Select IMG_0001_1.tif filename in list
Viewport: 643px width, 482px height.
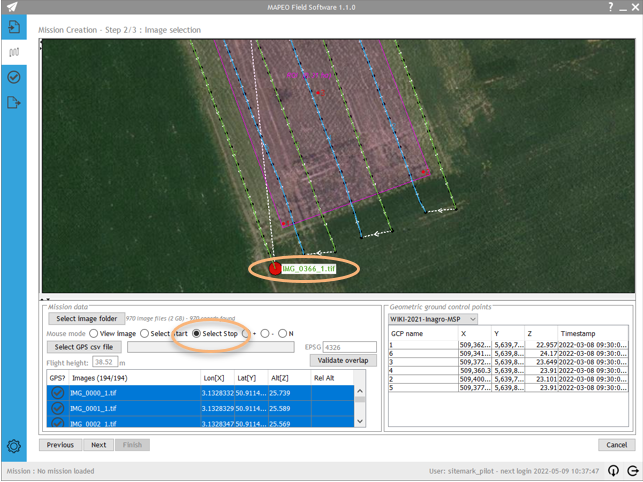(x=93, y=408)
